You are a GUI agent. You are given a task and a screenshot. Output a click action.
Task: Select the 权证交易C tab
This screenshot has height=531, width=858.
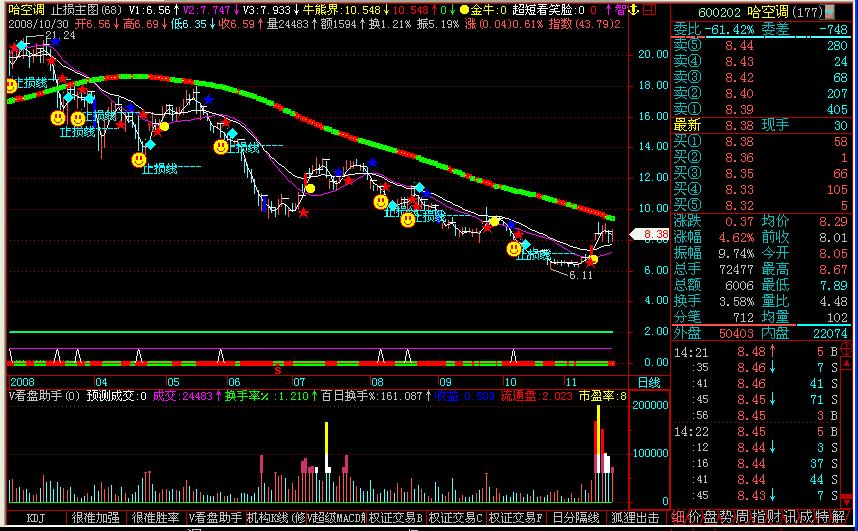click(455, 517)
